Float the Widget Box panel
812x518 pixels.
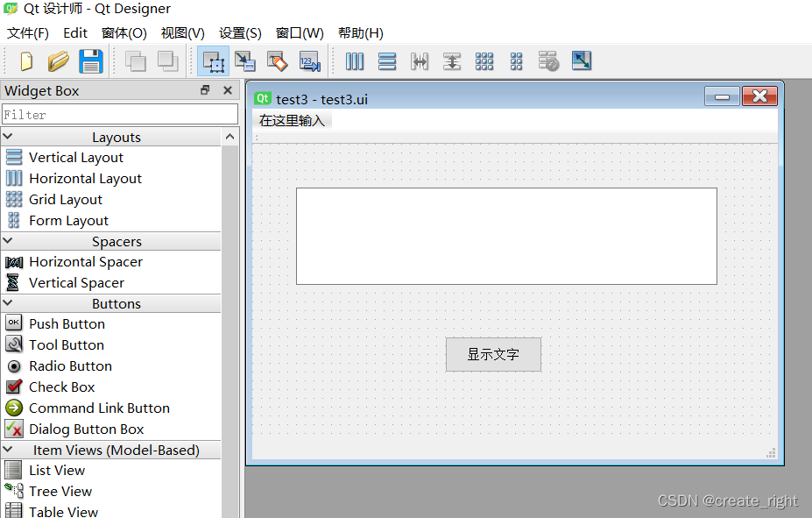coord(205,90)
